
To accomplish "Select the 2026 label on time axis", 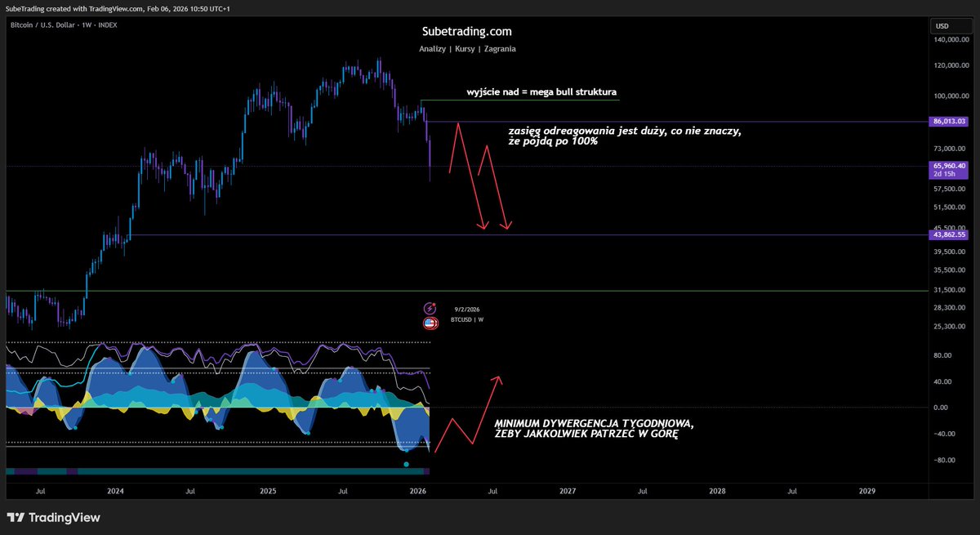I will [x=416, y=491].
